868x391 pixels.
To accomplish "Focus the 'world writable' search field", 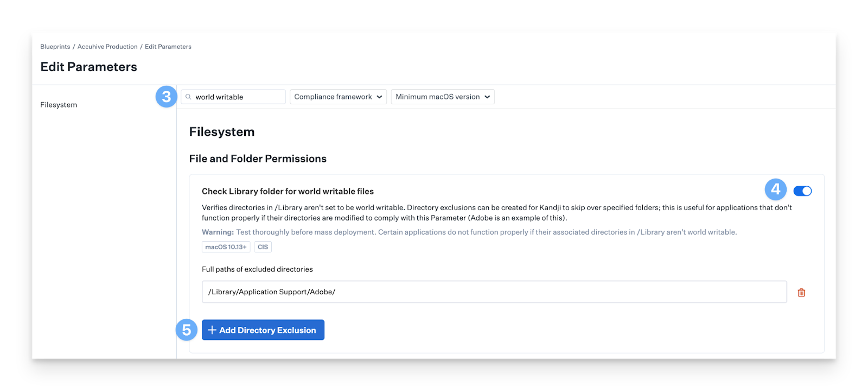I will (238, 97).
